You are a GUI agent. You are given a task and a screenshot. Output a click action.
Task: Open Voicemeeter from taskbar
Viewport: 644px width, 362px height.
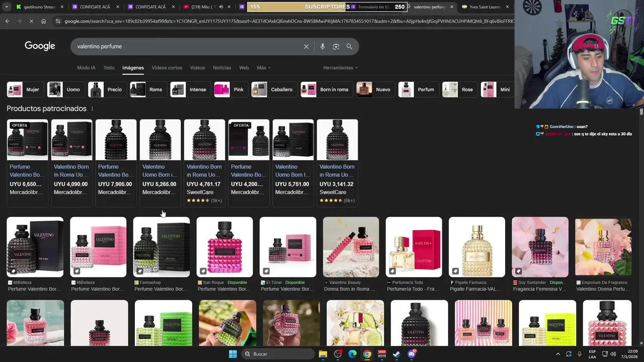(x=382, y=354)
